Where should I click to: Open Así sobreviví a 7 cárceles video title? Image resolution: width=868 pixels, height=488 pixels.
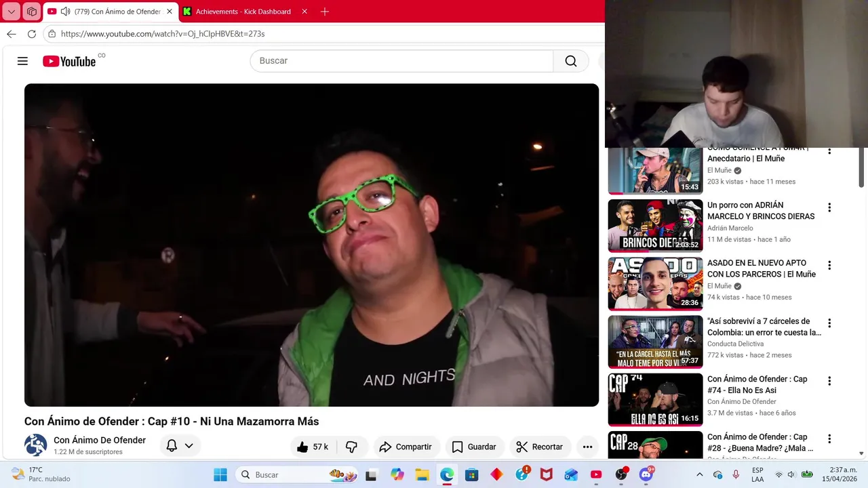pyautogui.click(x=764, y=327)
